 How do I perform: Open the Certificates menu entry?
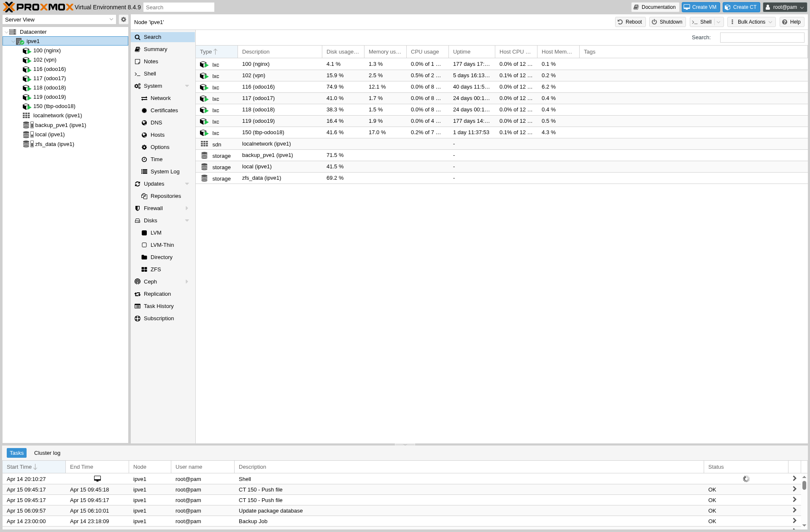coord(164,111)
